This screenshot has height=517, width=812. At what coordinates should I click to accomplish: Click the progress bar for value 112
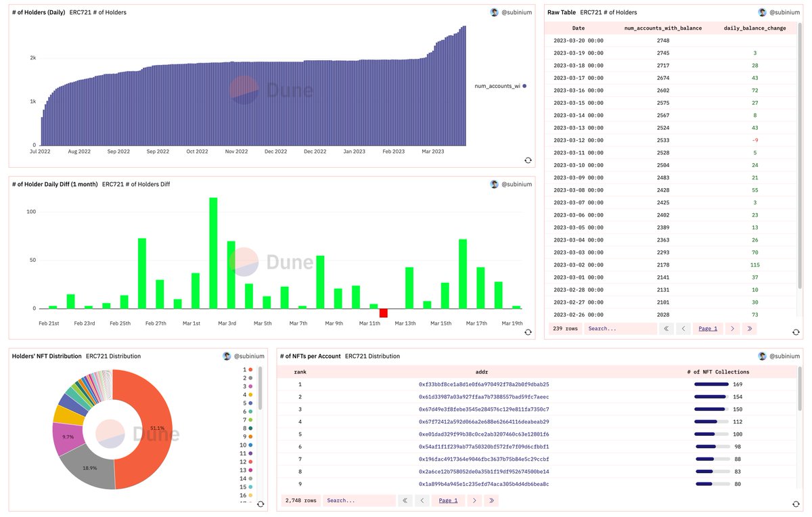[712, 422]
